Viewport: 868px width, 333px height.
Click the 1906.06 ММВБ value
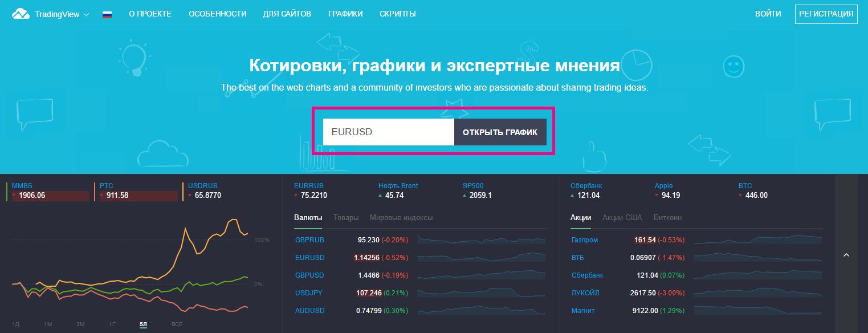pyautogui.click(x=32, y=195)
